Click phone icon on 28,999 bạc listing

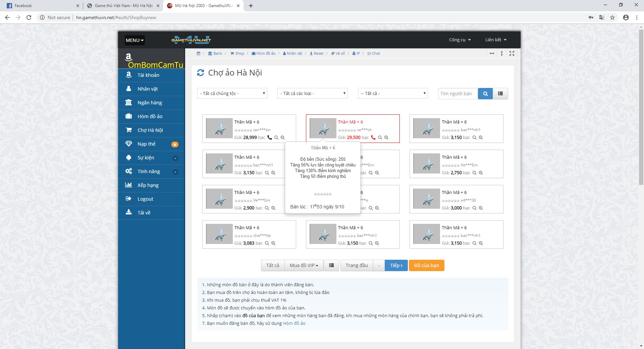[x=269, y=138]
